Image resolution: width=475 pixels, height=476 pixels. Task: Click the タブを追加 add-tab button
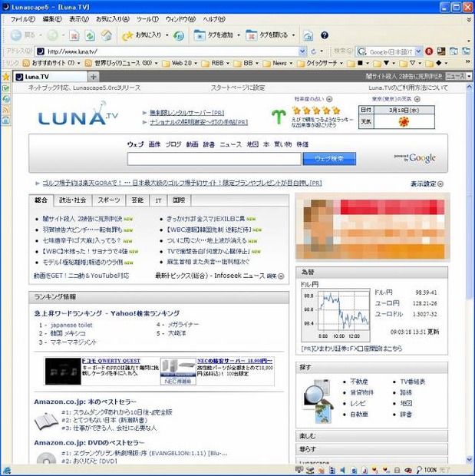pos(213,35)
